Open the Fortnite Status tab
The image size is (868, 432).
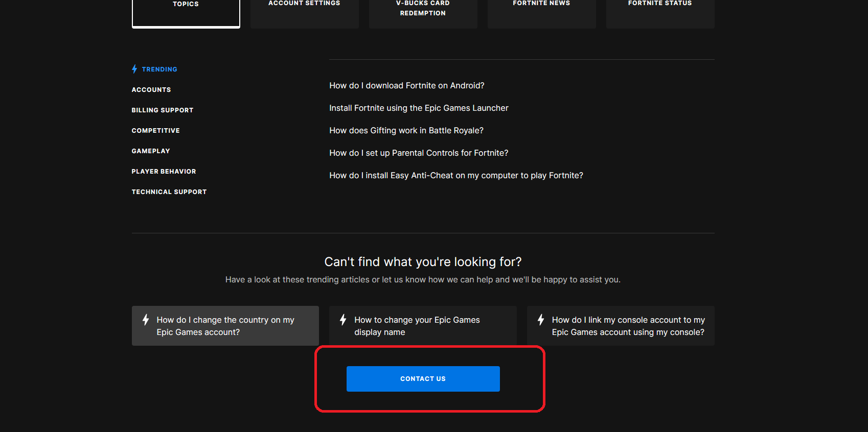point(660,10)
